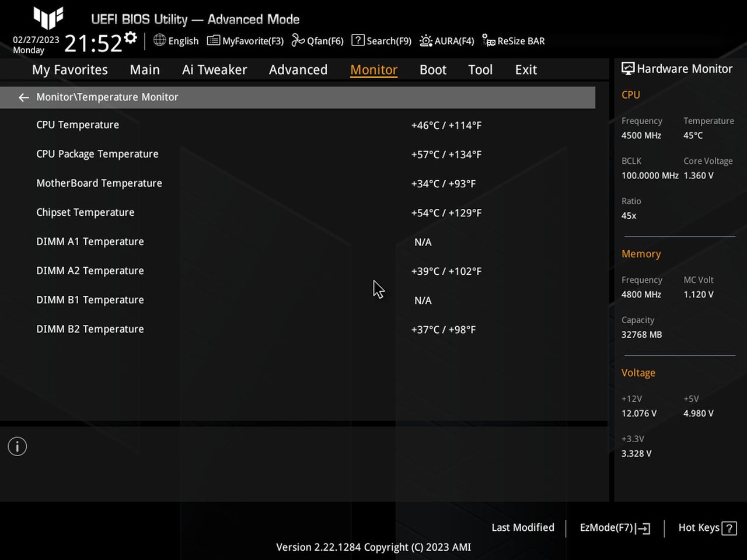Viewport: 747px width, 560px height.
Task: Click the +54°C / +129°F value
Action: tap(446, 213)
